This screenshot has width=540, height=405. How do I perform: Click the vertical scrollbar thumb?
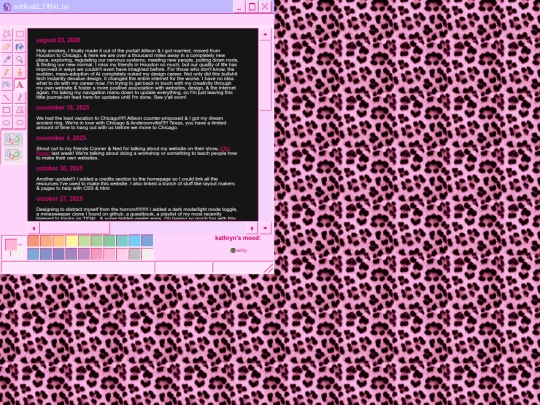265,76
